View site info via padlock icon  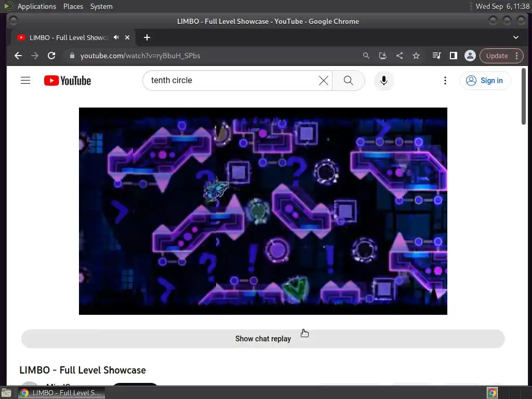pos(72,56)
